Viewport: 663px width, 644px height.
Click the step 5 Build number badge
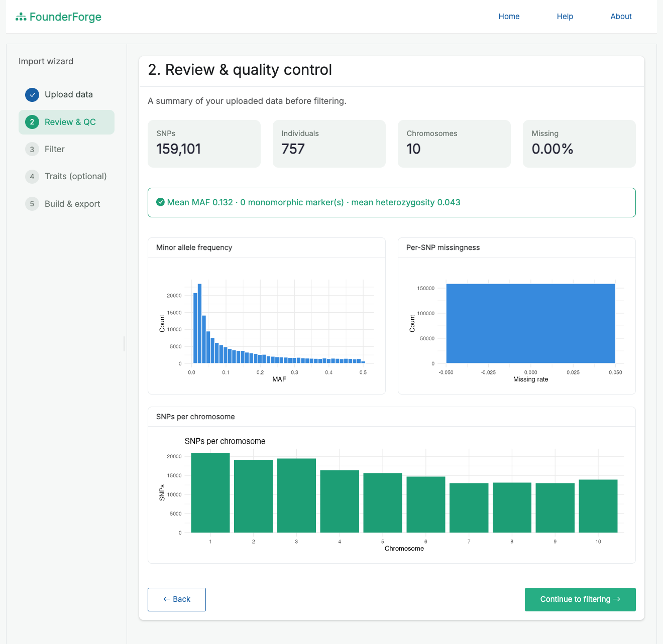[32, 204]
